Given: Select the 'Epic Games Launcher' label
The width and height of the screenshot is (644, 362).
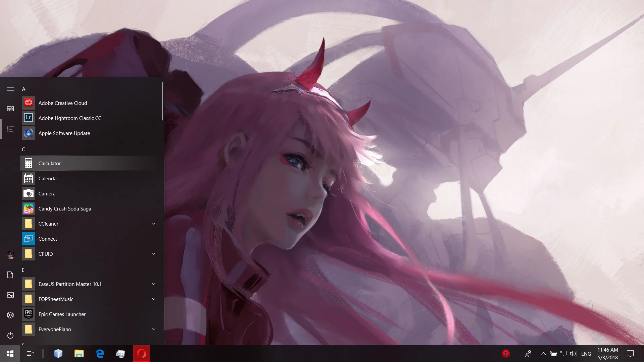Looking at the screenshot, I should click(x=62, y=314).
